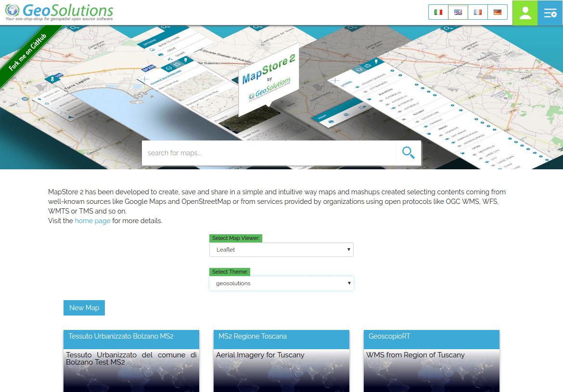The width and height of the screenshot is (563, 392).
Task: Click the arrow on the Leaflet combo box
Action: tap(348, 250)
